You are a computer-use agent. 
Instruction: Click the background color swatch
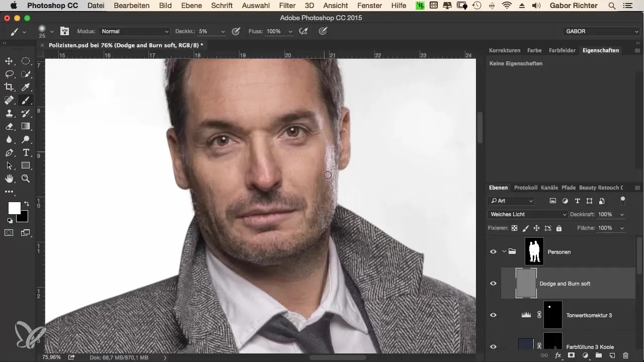tap(24, 218)
